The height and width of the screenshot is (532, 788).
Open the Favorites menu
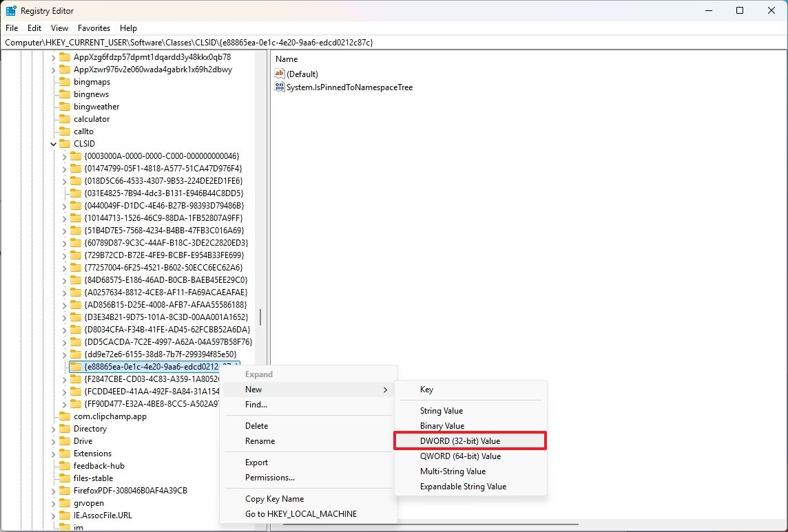[94, 28]
